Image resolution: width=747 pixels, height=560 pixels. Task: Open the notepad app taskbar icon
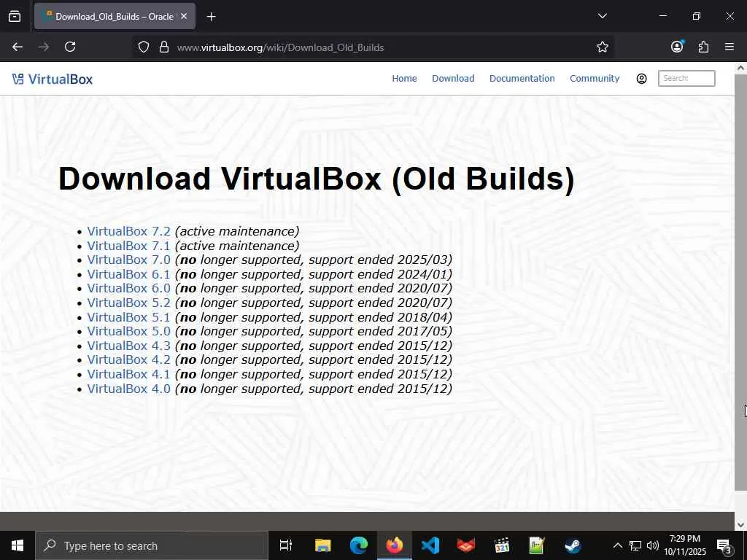tap(537, 545)
